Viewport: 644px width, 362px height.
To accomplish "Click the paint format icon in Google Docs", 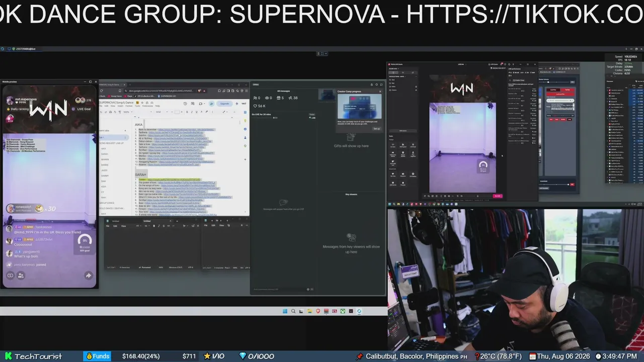I will pos(120,112).
